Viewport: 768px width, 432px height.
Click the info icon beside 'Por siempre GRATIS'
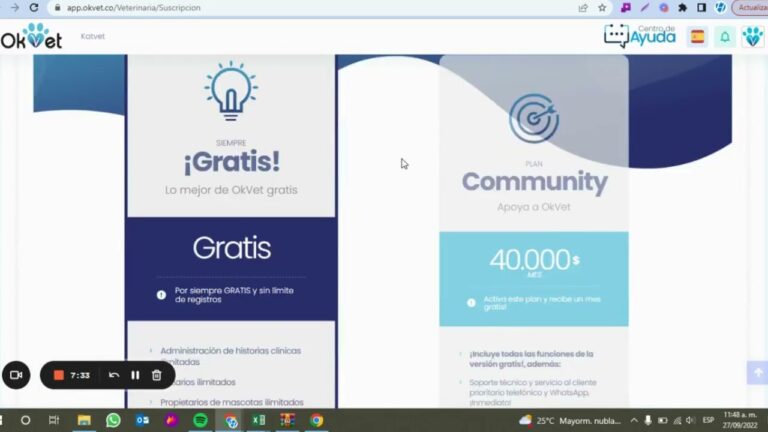[161, 295]
